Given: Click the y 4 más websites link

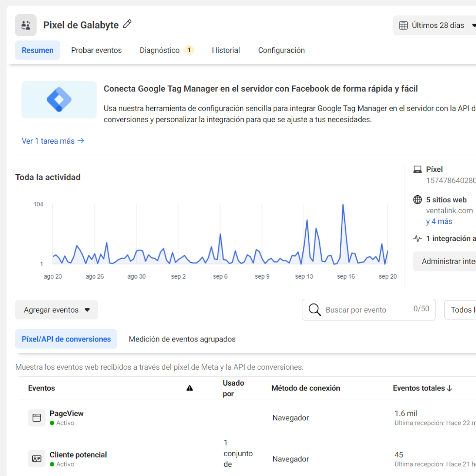Looking at the screenshot, I should pos(439,221).
